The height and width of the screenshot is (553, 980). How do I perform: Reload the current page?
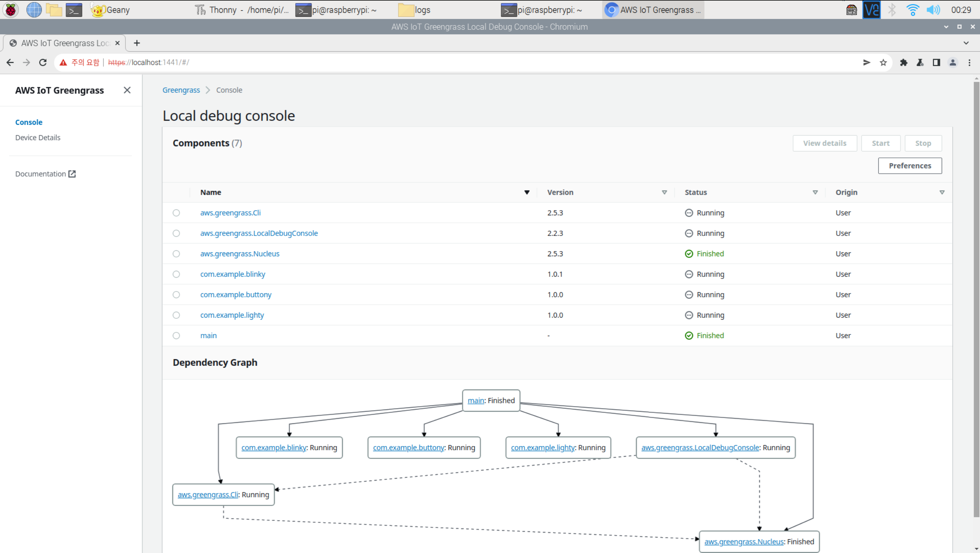pyautogui.click(x=43, y=62)
